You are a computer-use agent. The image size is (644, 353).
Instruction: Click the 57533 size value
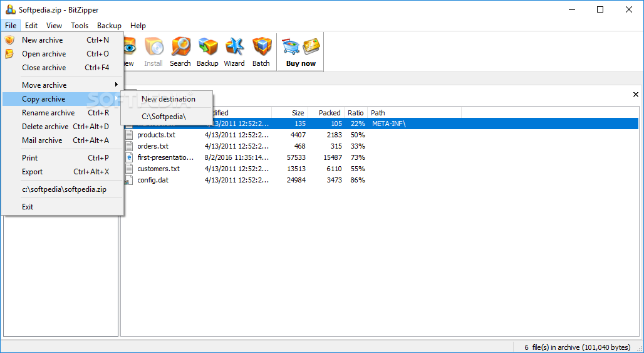pyautogui.click(x=295, y=157)
